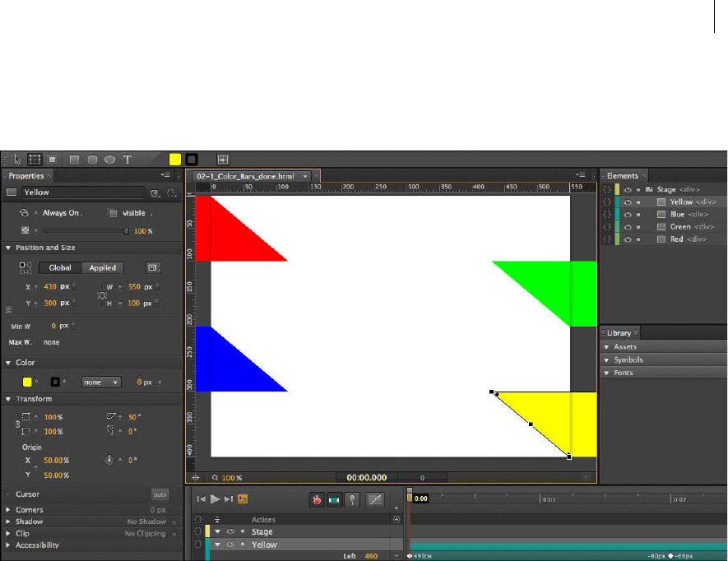Collapse the Symbols section in Library

click(x=606, y=360)
